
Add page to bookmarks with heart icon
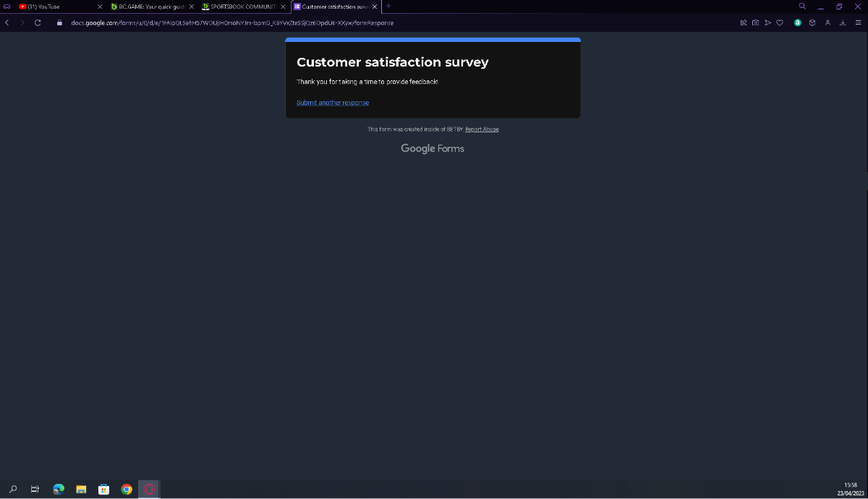(x=780, y=22)
